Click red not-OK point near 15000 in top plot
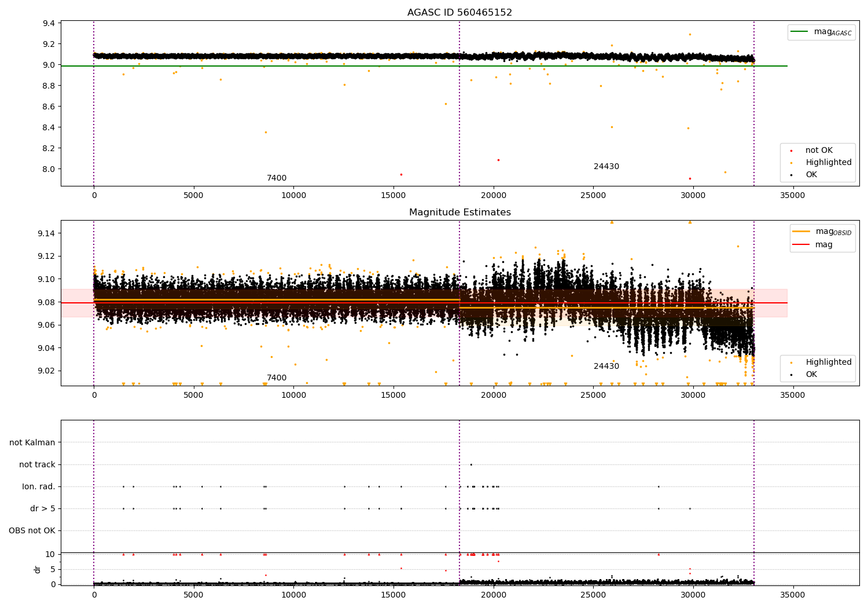Screen dimensions: 868x608 click(401, 174)
